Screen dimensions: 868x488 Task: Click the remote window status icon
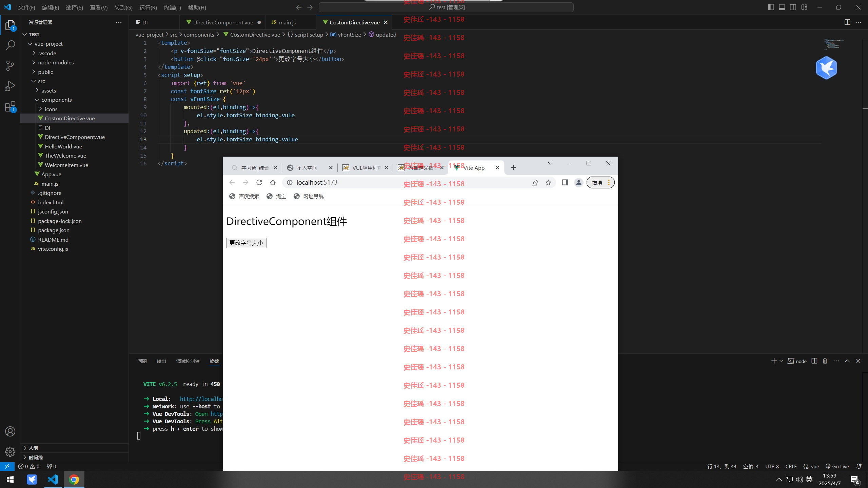click(7, 466)
